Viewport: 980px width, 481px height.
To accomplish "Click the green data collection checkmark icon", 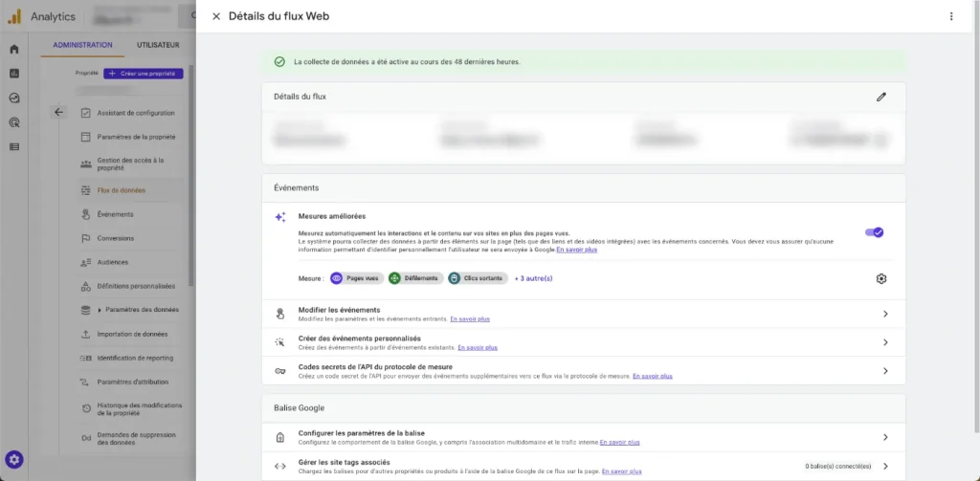I will tap(279, 62).
